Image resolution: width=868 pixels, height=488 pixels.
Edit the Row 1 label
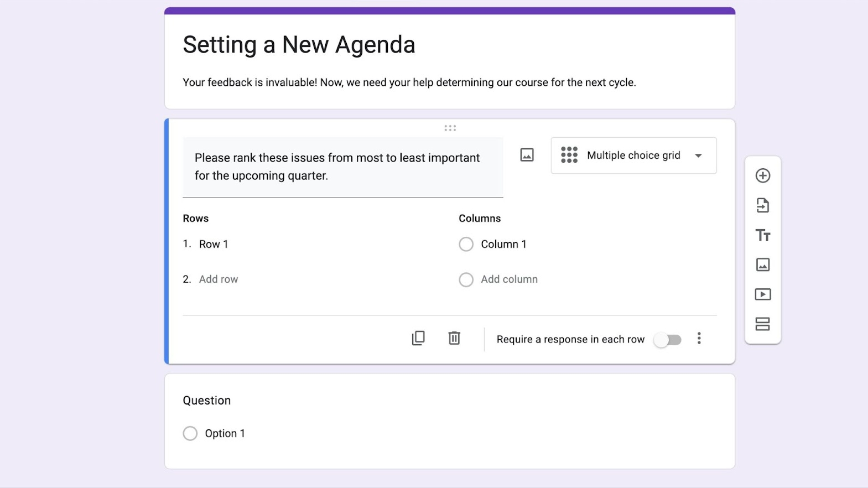coord(214,245)
